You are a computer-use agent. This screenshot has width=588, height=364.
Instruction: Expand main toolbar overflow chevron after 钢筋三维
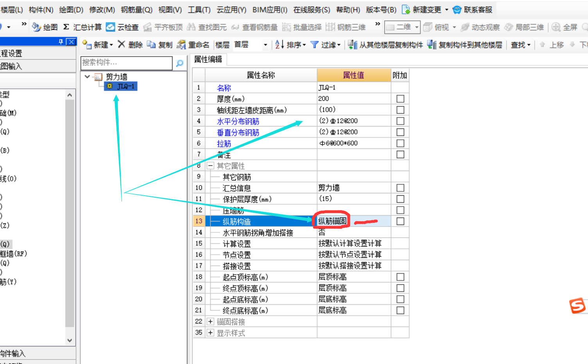click(x=377, y=24)
